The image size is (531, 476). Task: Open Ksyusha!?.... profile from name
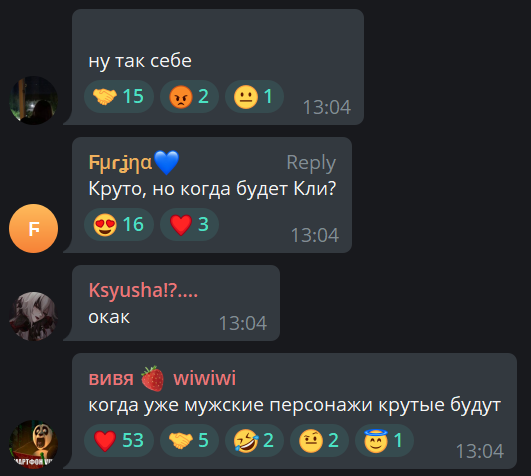click(143, 290)
